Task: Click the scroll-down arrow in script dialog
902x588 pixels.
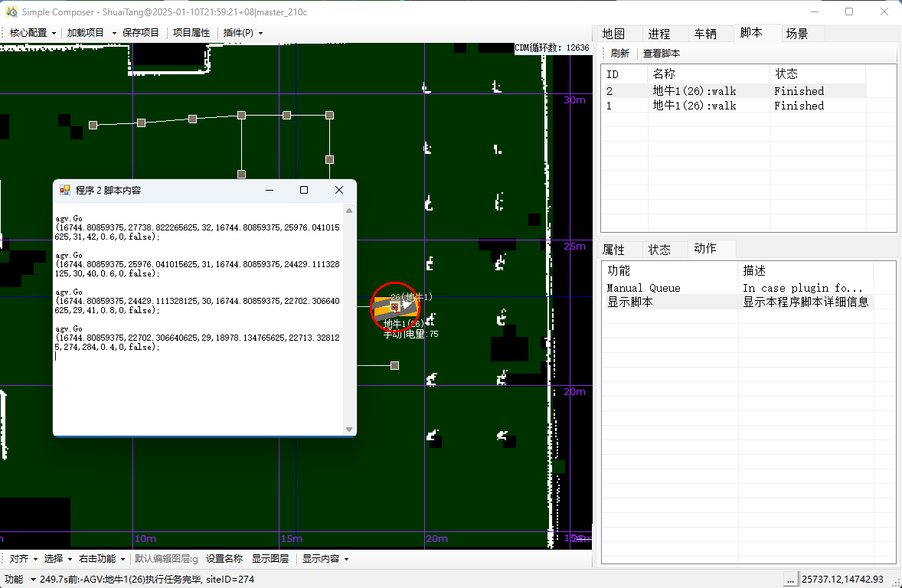Action: click(349, 430)
